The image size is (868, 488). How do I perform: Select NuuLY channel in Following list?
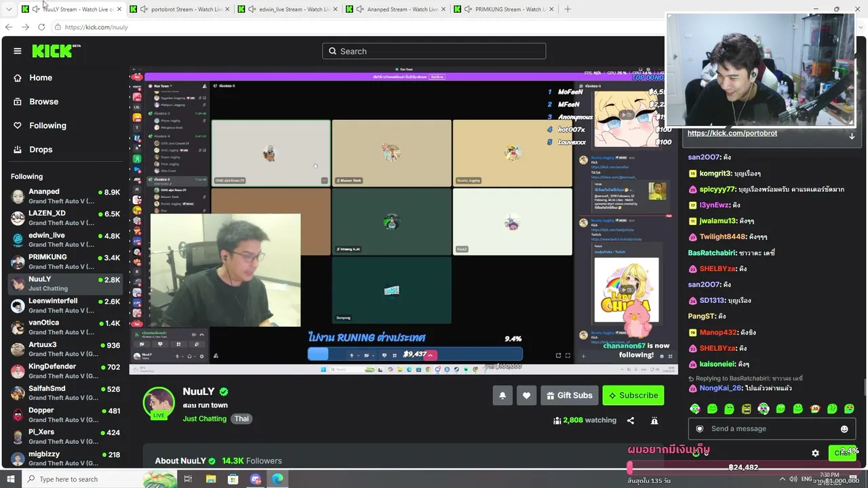[65, 283]
